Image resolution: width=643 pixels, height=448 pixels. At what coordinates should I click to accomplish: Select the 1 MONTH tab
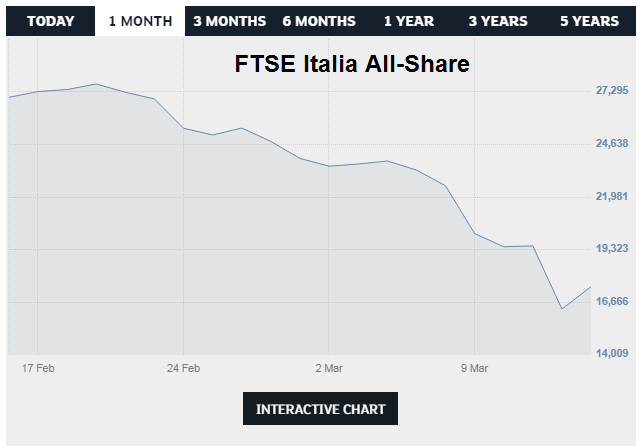pos(139,20)
